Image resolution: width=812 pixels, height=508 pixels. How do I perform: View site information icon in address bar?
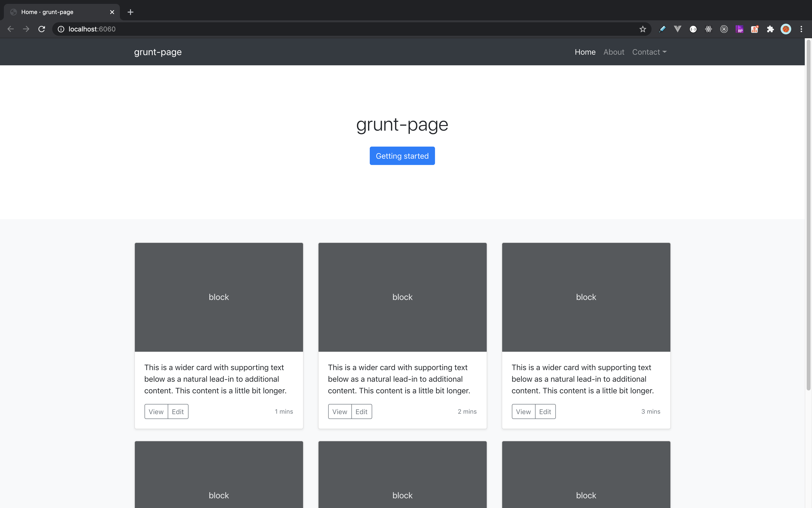point(61,29)
